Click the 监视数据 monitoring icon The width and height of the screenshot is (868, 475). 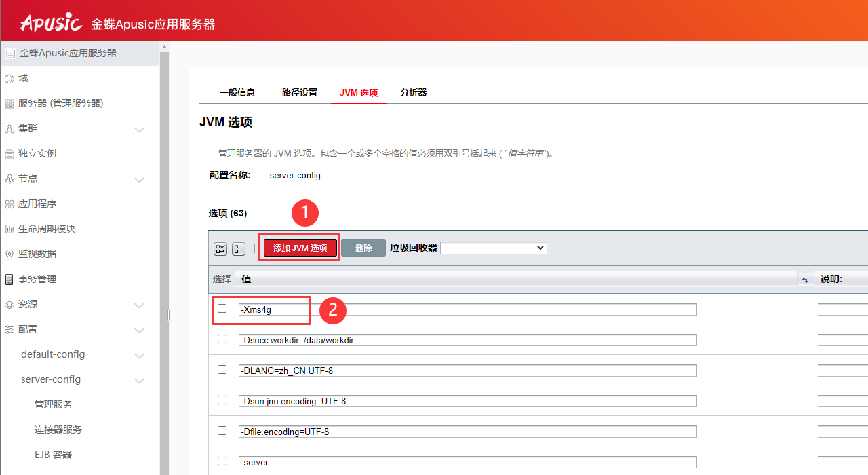(x=11, y=253)
